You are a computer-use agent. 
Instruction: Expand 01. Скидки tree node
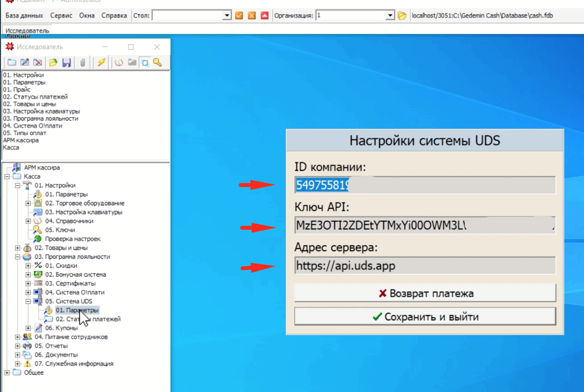tap(28, 266)
